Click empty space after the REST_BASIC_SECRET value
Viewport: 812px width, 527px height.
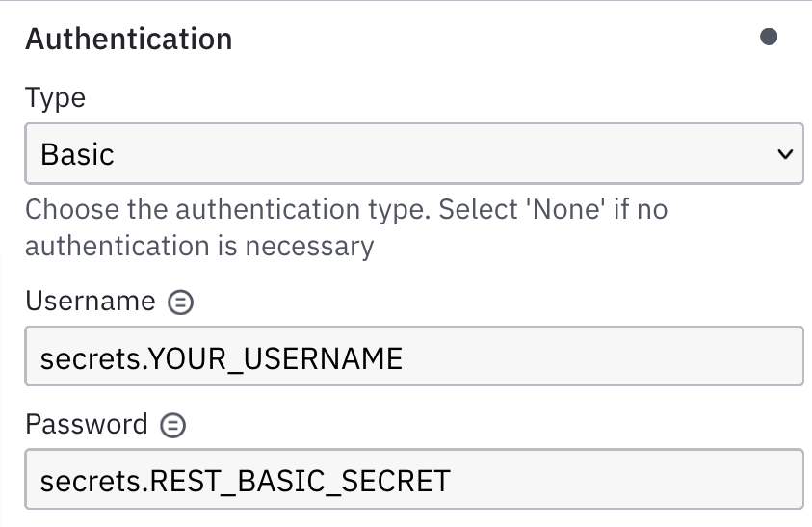626,479
